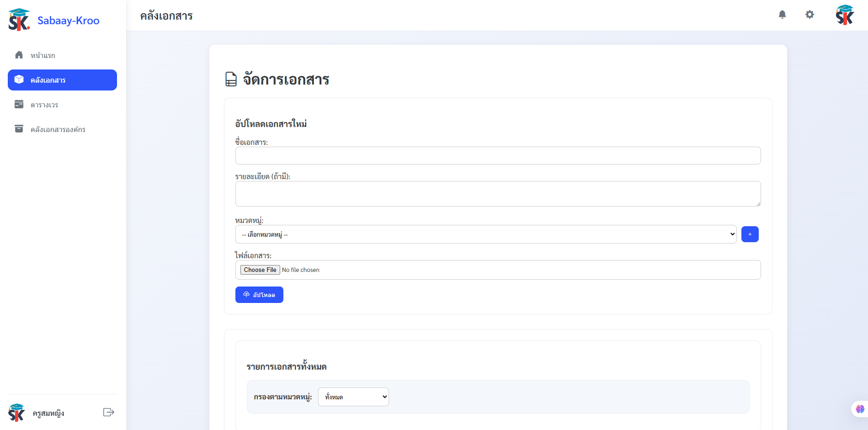Open the เลือกหมวดหมู่ category dropdown

pyautogui.click(x=485, y=234)
